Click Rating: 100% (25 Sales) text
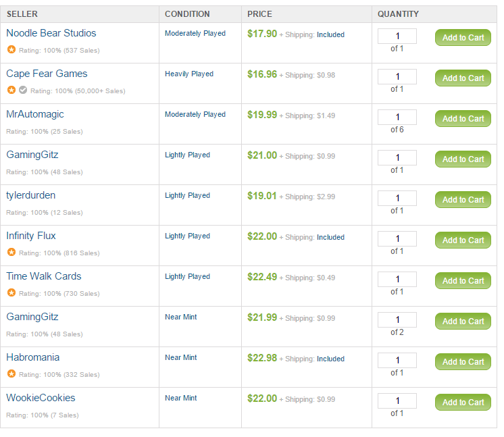The height and width of the screenshot is (437, 504). pyautogui.click(x=45, y=132)
